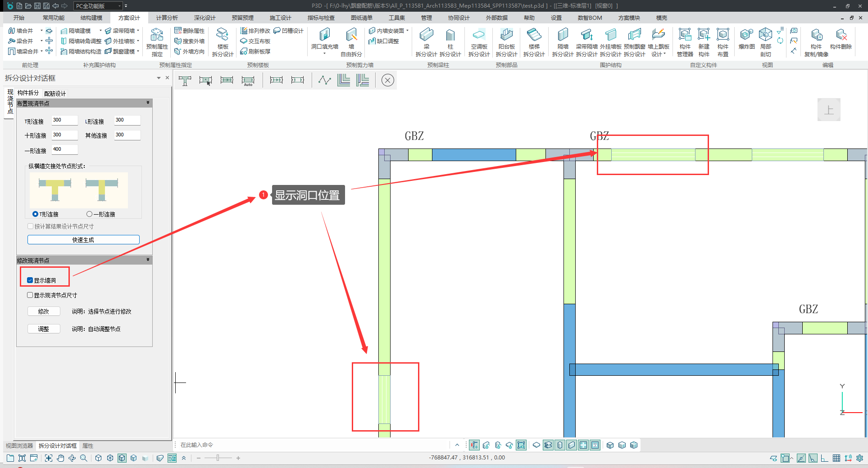Adjust the zoom slider in status bar
Screen dimensions: 868x468
click(218, 458)
